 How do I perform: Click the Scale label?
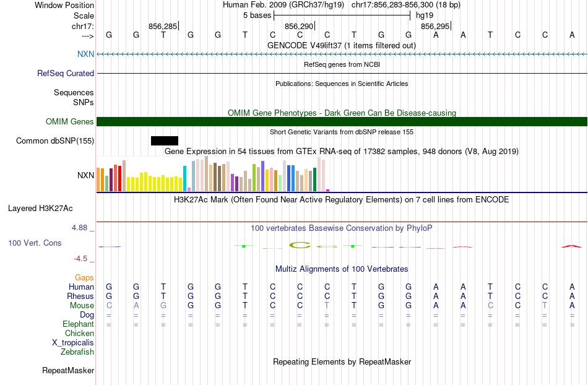[x=84, y=15]
